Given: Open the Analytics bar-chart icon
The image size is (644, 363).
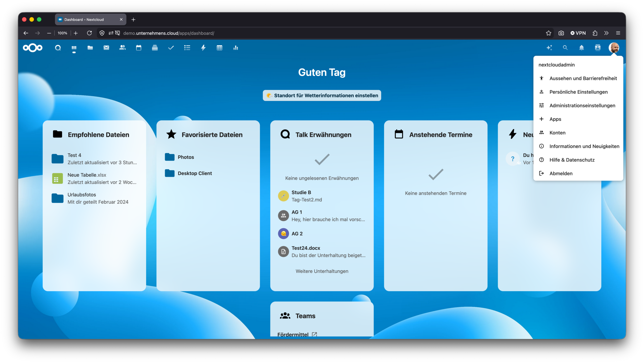Looking at the screenshot, I should (x=236, y=48).
